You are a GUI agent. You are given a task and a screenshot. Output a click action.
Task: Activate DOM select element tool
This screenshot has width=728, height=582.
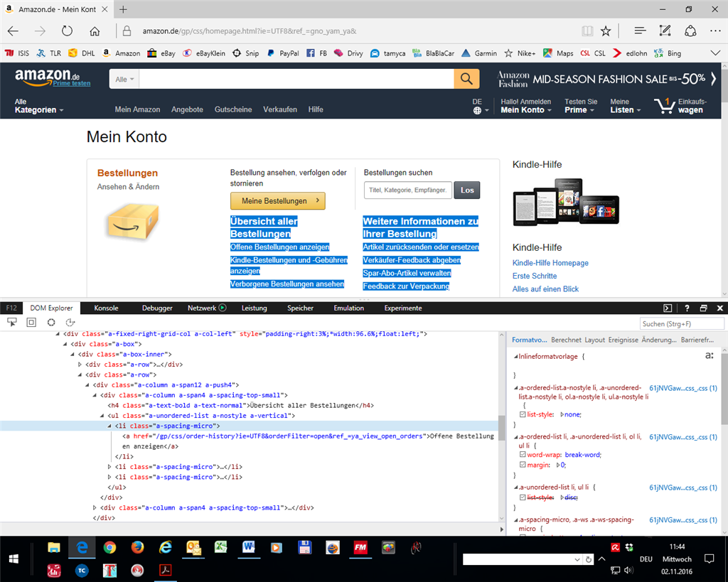tap(11, 322)
